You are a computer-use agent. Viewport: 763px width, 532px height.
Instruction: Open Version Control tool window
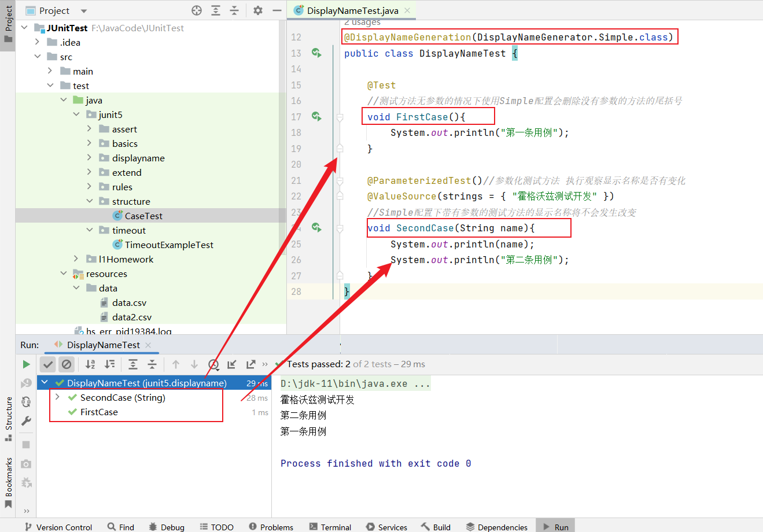click(58, 527)
